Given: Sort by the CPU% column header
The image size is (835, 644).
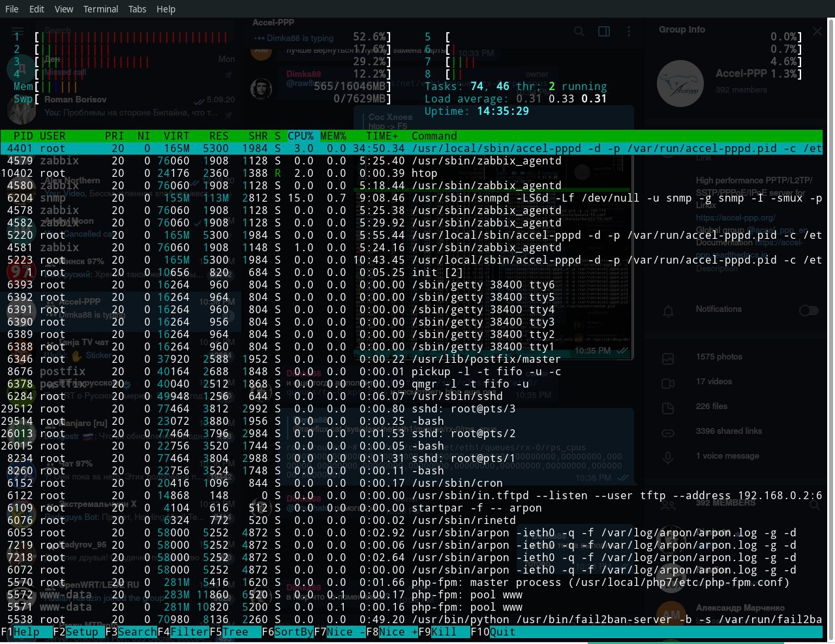Looking at the screenshot, I should pyautogui.click(x=301, y=136).
